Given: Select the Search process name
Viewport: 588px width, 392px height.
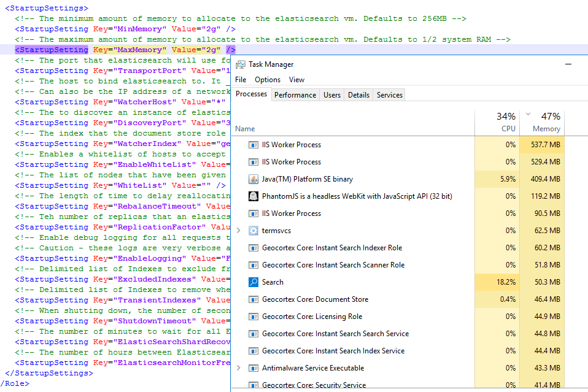Looking at the screenshot, I should coord(273,282).
